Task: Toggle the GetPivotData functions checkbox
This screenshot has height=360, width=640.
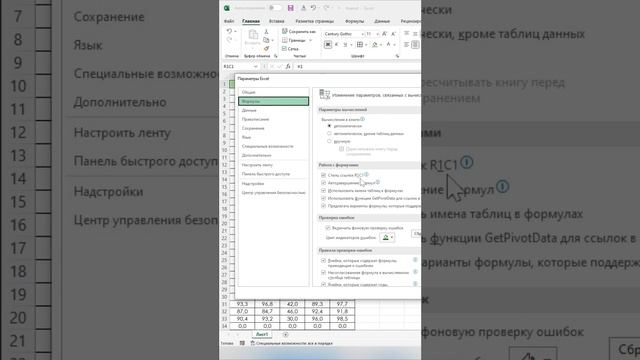Action: click(324, 198)
